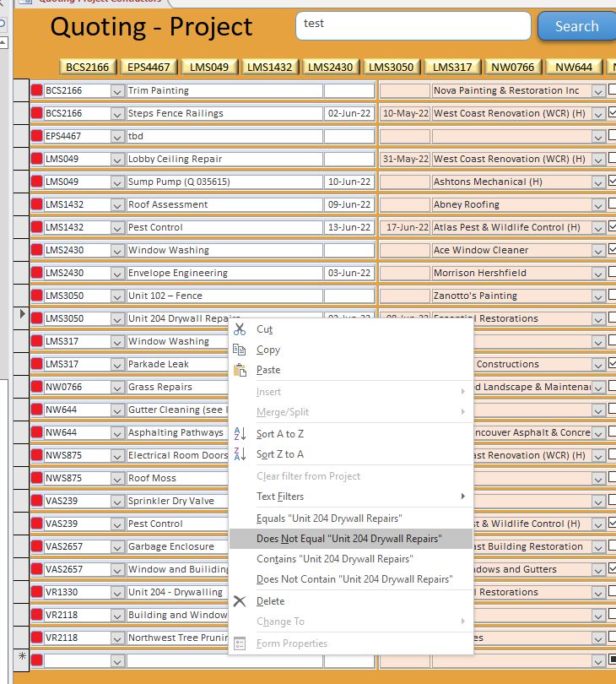
Task: Click the Search button
Action: [x=577, y=26]
